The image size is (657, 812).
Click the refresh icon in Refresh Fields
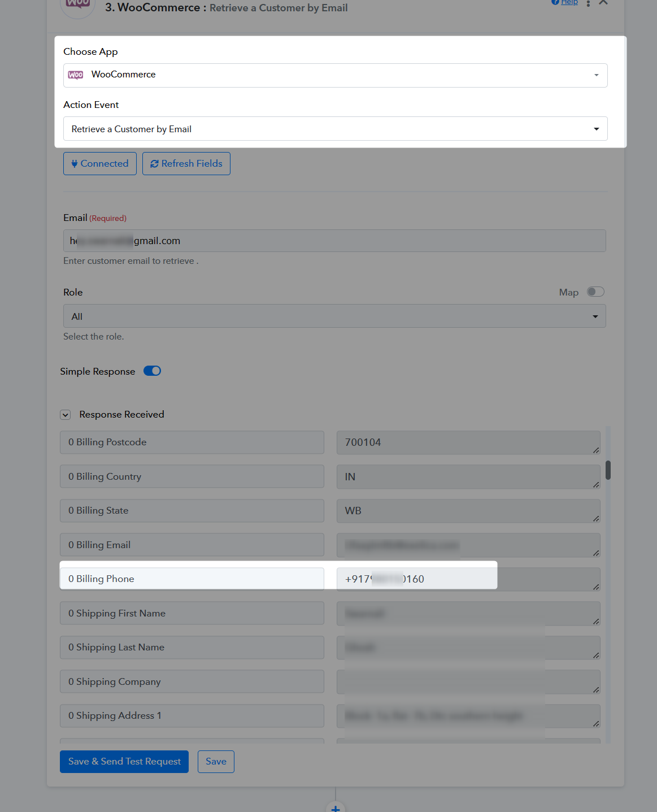point(154,164)
